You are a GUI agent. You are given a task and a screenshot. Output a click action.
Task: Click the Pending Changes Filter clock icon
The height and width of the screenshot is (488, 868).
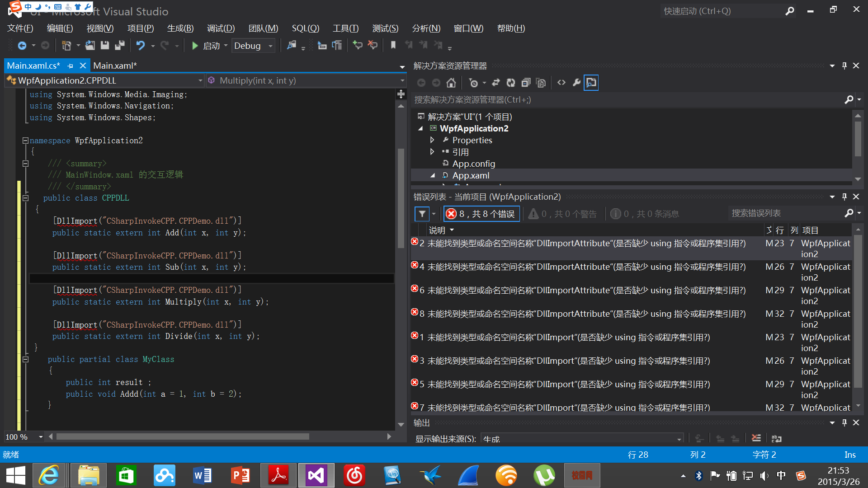473,83
